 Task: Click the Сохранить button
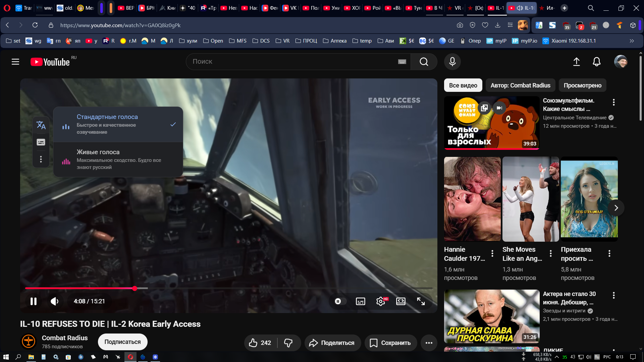click(390, 343)
